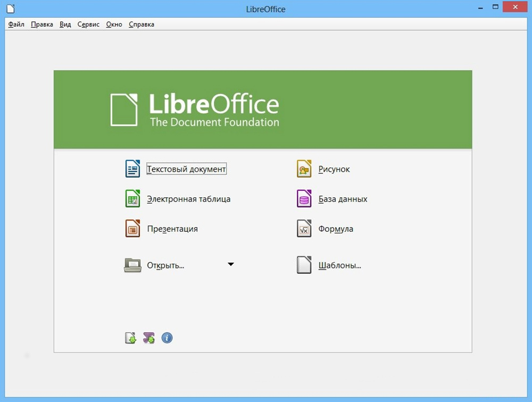
Task: Open the Сервис menu
Action: point(88,24)
